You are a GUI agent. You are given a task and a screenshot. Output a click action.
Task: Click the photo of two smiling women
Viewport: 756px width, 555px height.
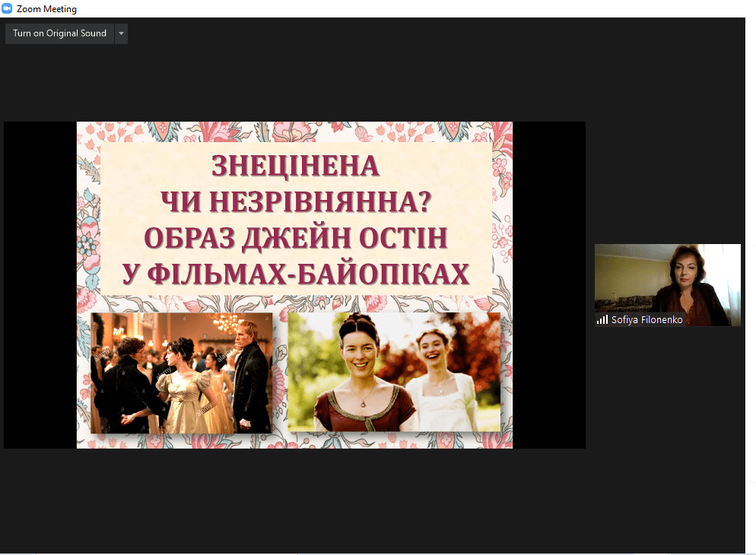(x=393, y=371)
